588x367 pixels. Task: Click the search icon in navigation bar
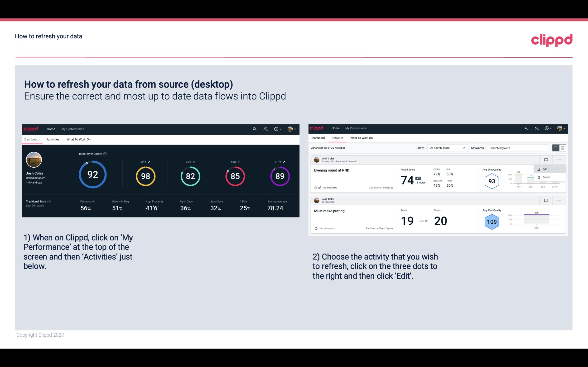tap(254, 128)
